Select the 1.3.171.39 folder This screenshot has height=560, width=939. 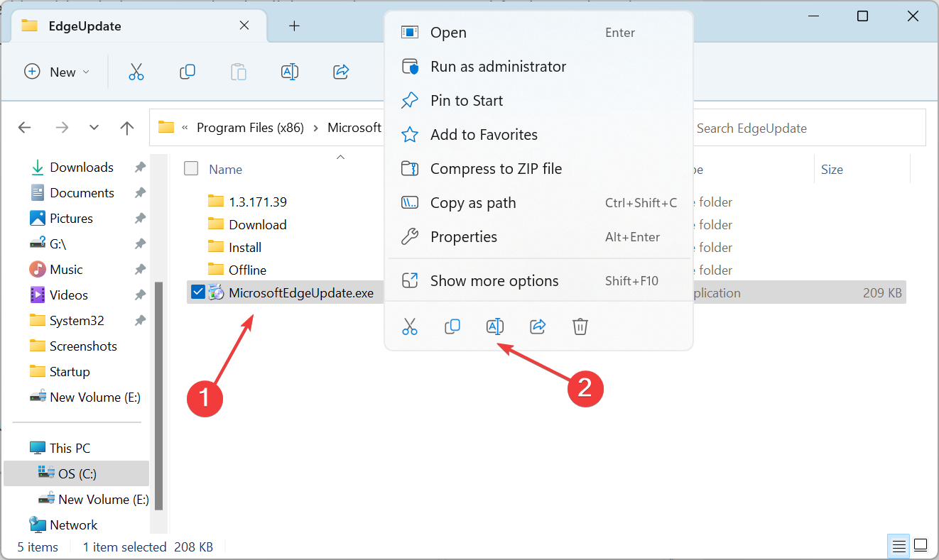258,202
